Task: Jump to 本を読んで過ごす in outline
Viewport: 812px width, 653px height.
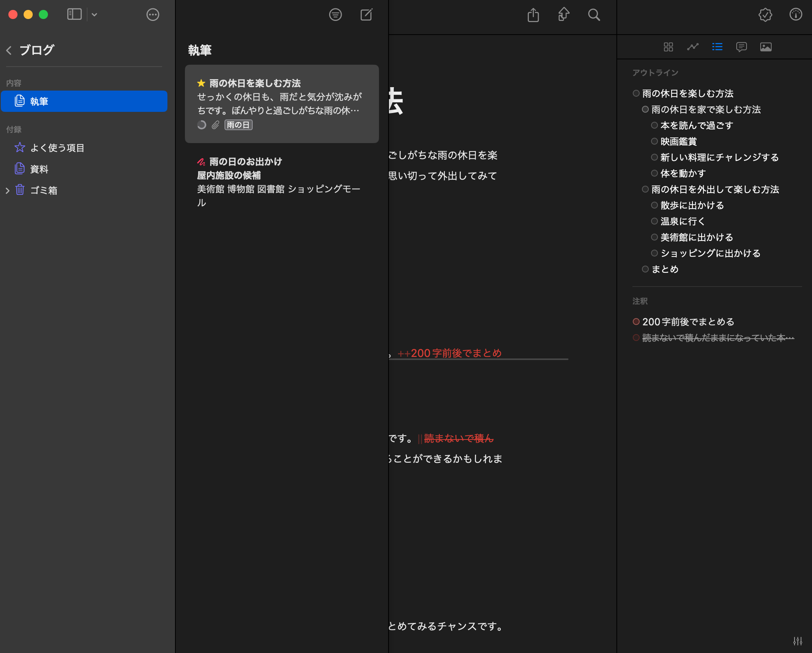Action: tap(697, 125)
